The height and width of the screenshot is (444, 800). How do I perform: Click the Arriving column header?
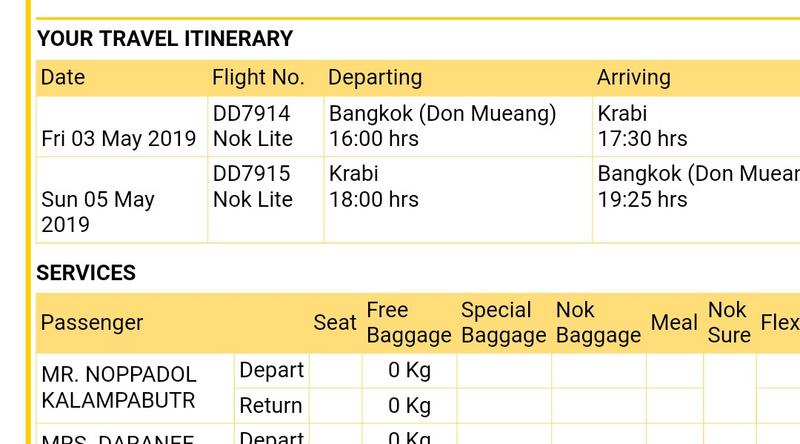[634, 78]
